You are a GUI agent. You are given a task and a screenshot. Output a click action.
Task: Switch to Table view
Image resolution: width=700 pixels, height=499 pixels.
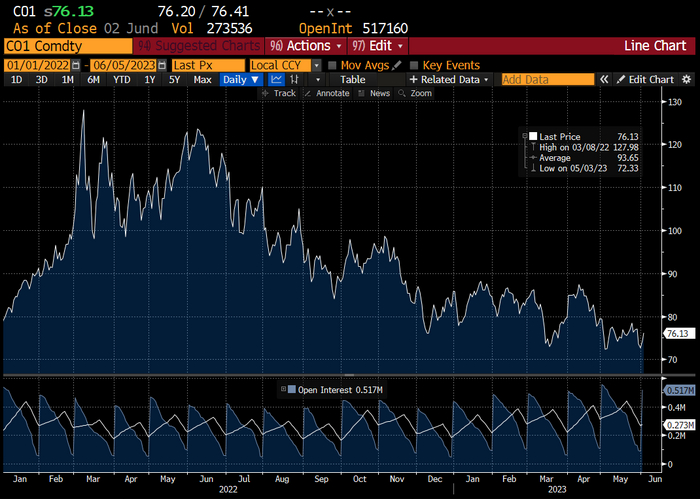click(x=353, y=79)
